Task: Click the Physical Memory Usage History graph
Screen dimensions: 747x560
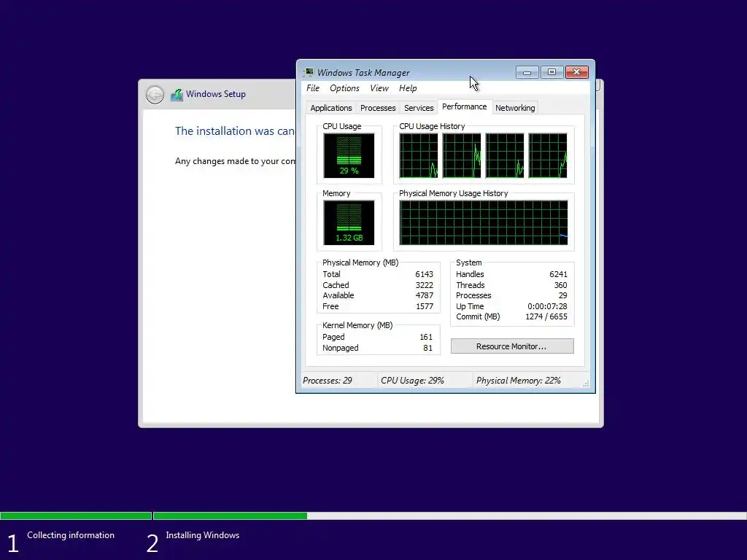Action: pos(484,223)
